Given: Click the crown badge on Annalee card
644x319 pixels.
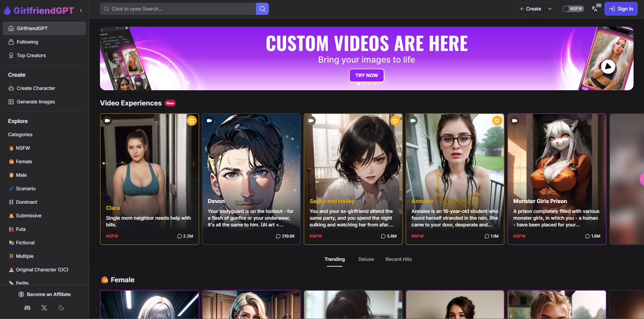Looking at the screenshot, I should click(x=497, y=121).
